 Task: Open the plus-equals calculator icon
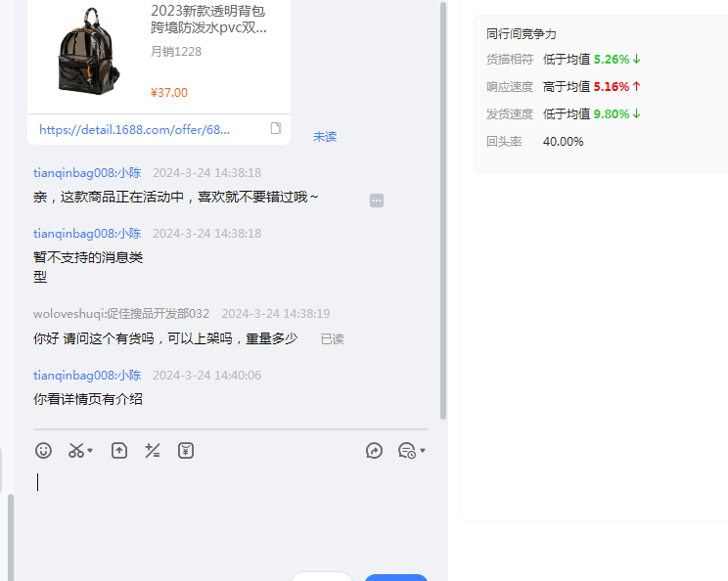click(x=152, y=451)
